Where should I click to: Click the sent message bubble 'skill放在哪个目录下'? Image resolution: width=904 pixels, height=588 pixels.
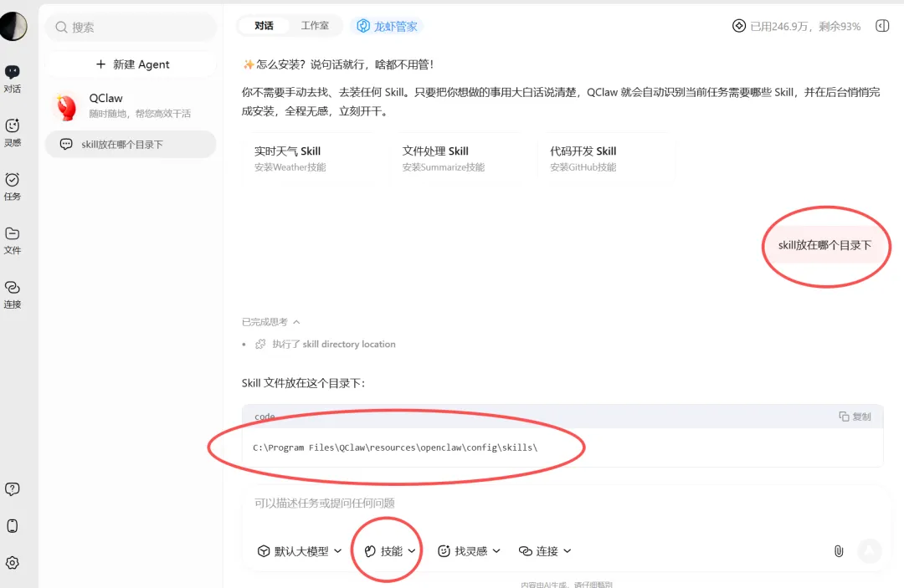824,245
